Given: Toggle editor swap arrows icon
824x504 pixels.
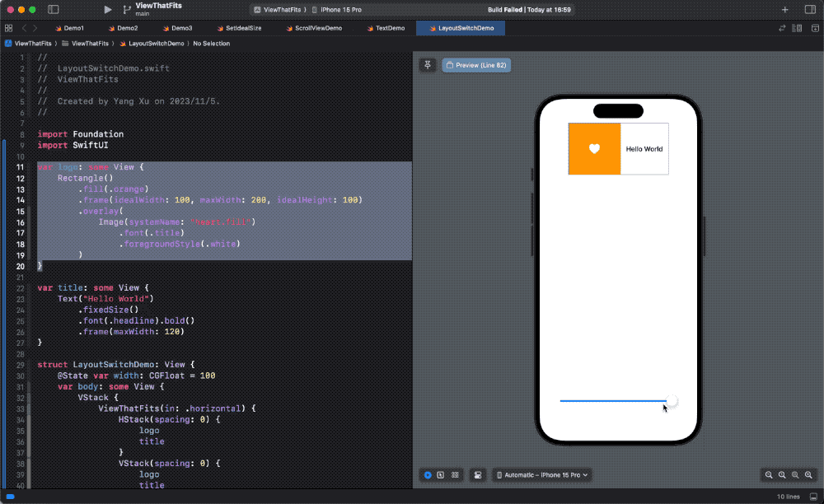Looking at the screenshot, I should coord(781,27).
